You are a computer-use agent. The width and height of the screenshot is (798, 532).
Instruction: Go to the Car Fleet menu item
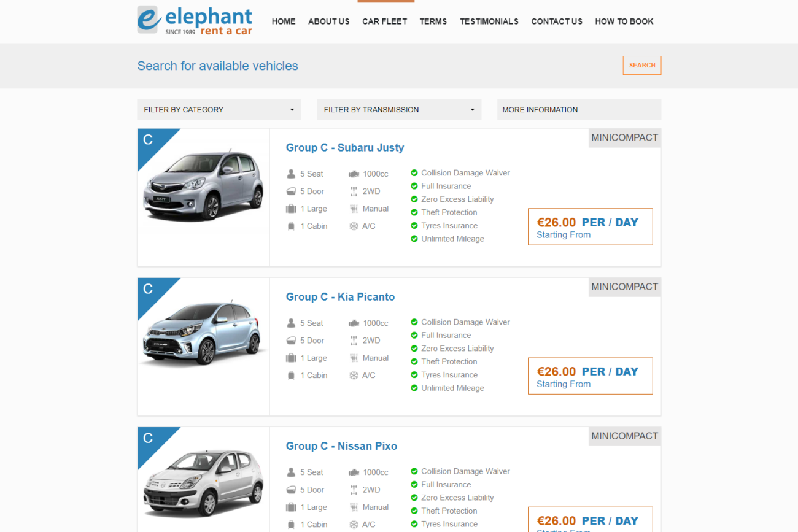click(384, 21)
